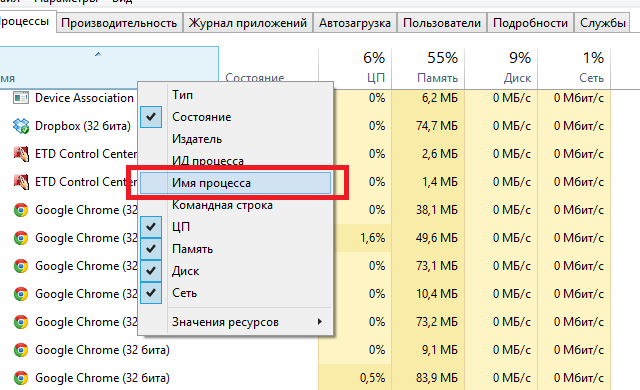The height and width of the screenshot is (390, 640).
Task: Click the Chrome icon in the 49,6 МБ row
Action: [x=21, y=238]
